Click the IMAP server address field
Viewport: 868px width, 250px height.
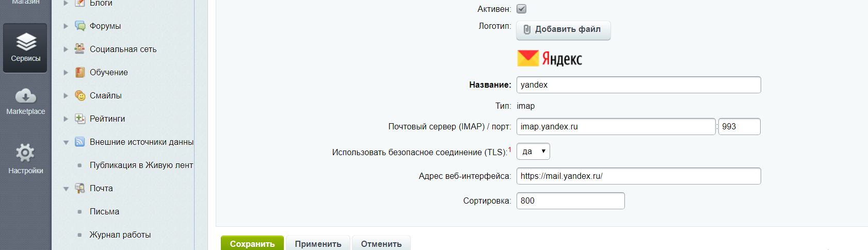616,127
